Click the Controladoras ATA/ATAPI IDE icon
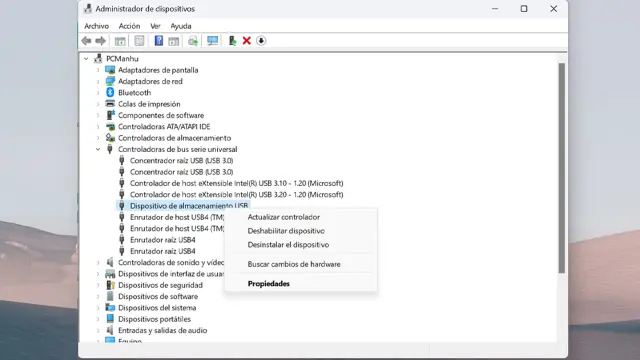Viewport: 640px width, 360px height. (x=110, y=127)
